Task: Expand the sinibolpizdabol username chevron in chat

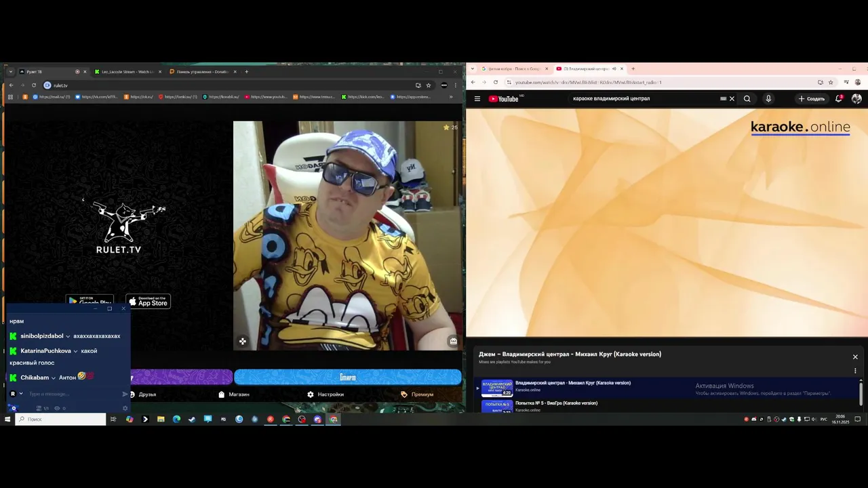Action: (68, 337)
